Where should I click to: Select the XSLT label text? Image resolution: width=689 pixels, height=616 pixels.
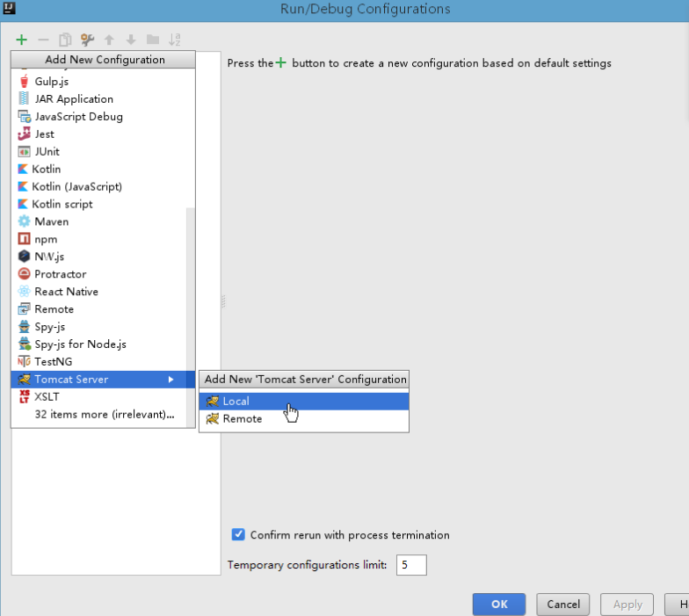[47, 397]
